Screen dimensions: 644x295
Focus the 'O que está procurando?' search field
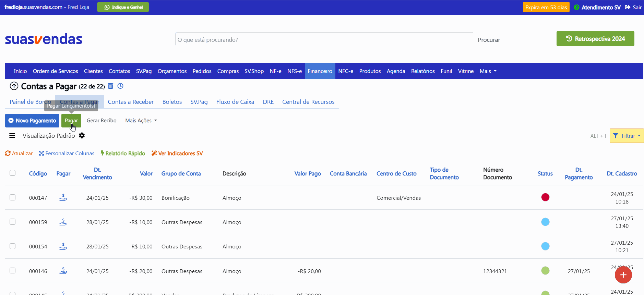324,39
